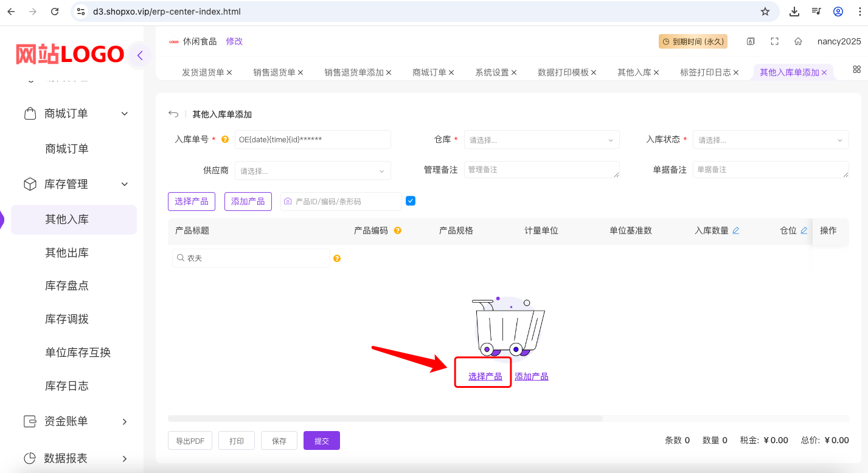Screen dimensions: 868x473
Task: Expand the 资金账单 sidebar group
Action: click(x=125, y=421)
